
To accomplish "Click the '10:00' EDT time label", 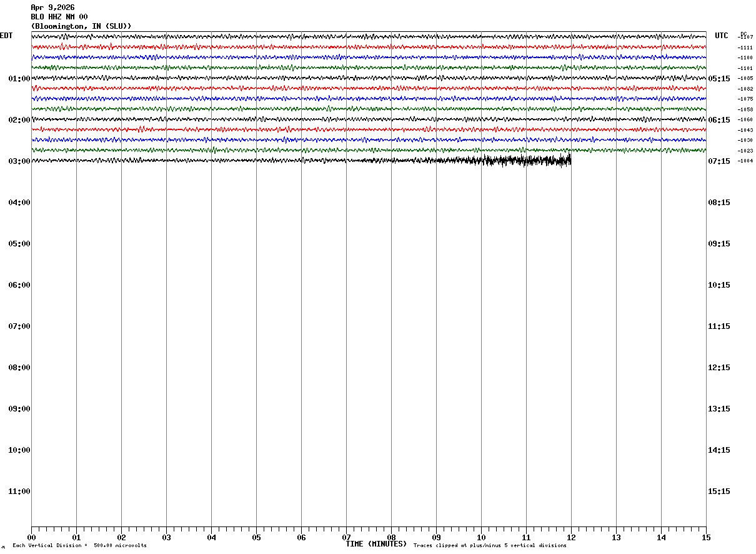I will [x=19, y=450].
